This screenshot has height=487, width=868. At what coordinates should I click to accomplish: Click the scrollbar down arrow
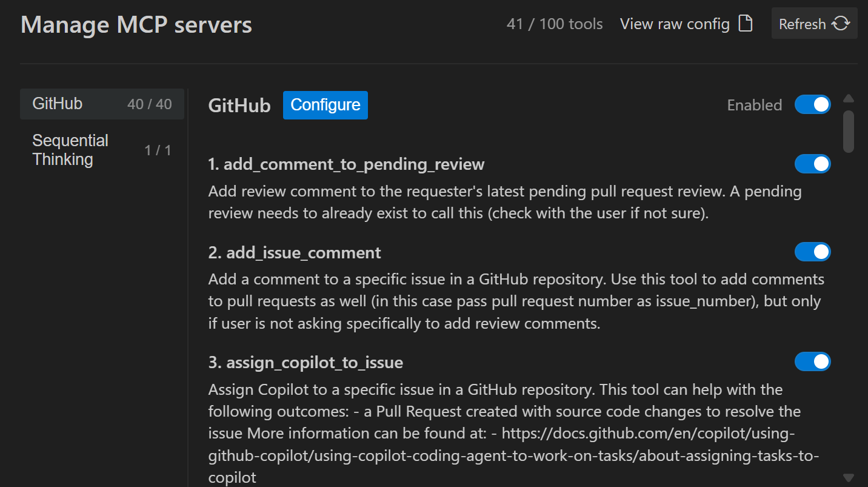(849, 478)
